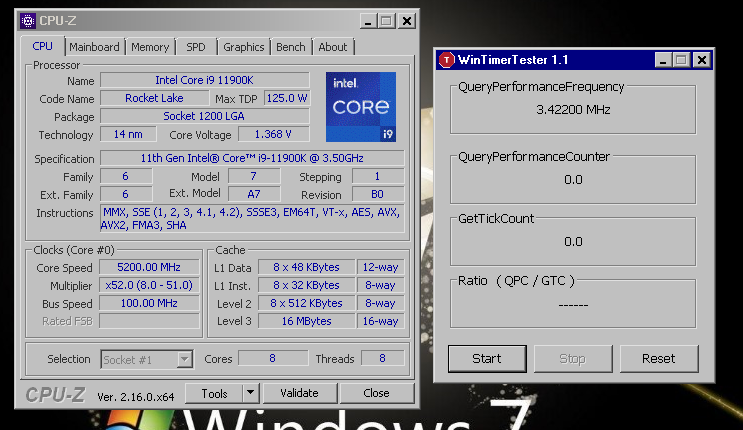Click the CPU-Z title bar app icon
Screen dimensions: 743x430
tap(28, 21)
